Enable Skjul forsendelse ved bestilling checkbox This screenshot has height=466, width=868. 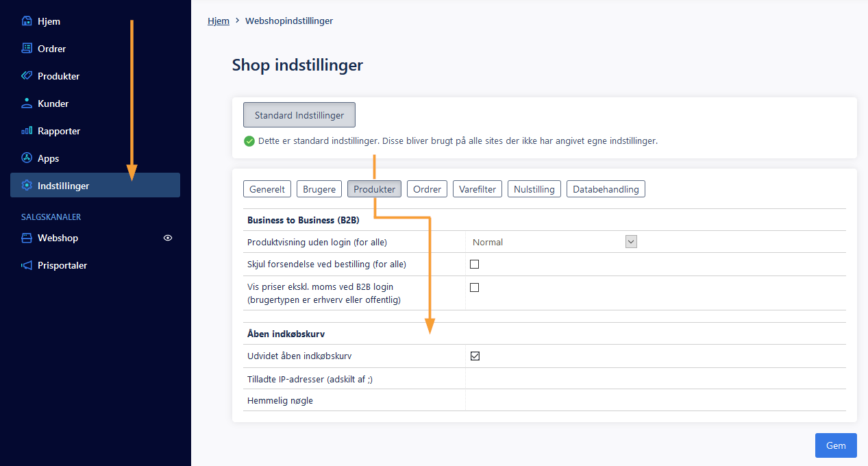point(474,264)
